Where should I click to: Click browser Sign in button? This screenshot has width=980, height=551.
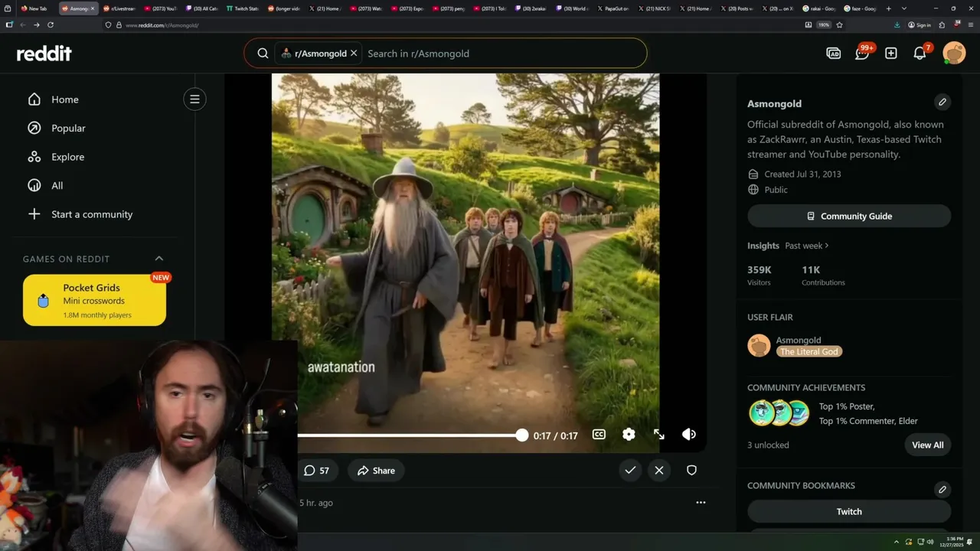pyautogui.click(x=920, y=24)
